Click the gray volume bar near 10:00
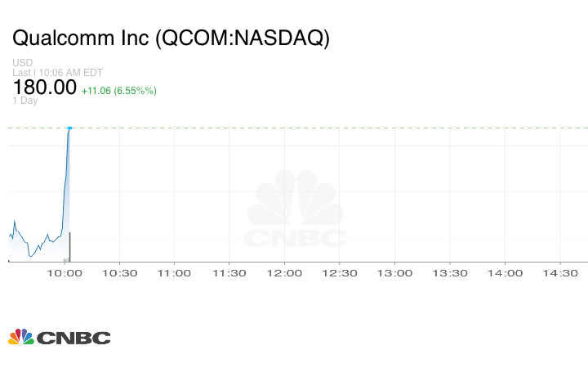 [70, 247]
